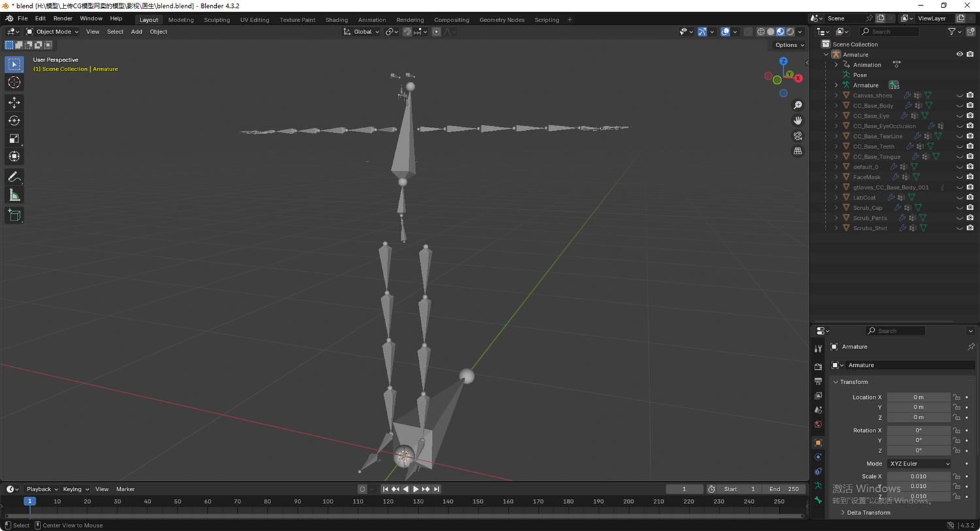Open the Object Mode dropdown
Image resolution: width=980 pixels, height=531 pixels.
click(52, 31)
